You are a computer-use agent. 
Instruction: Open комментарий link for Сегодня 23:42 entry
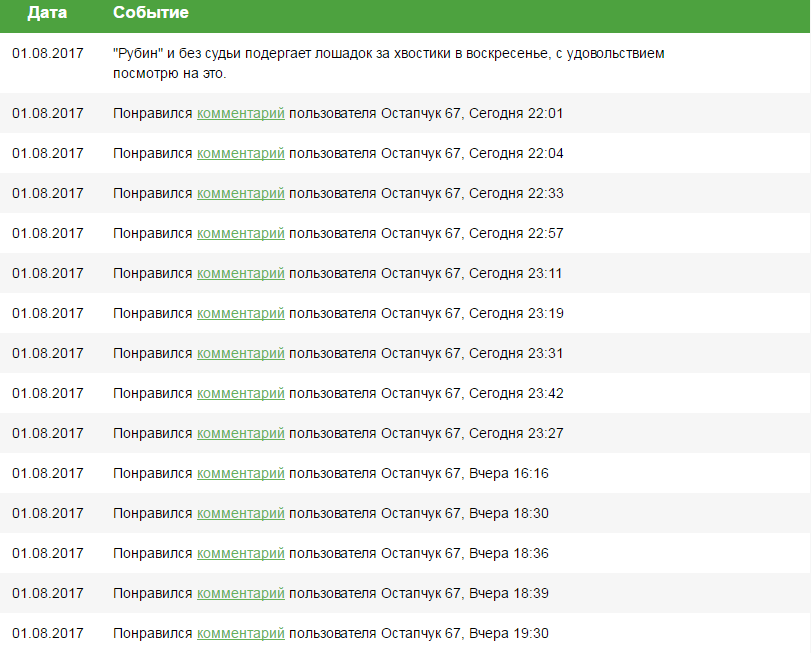[241, 393]
